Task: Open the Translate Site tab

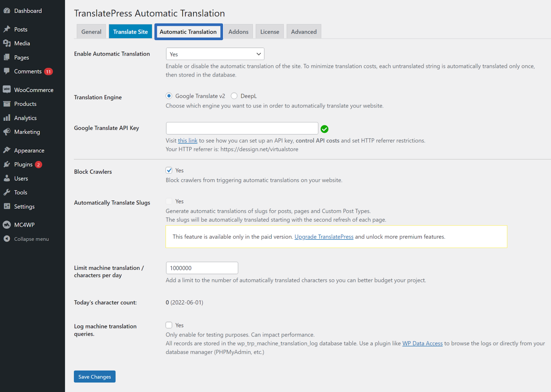Action: point(131,32)
